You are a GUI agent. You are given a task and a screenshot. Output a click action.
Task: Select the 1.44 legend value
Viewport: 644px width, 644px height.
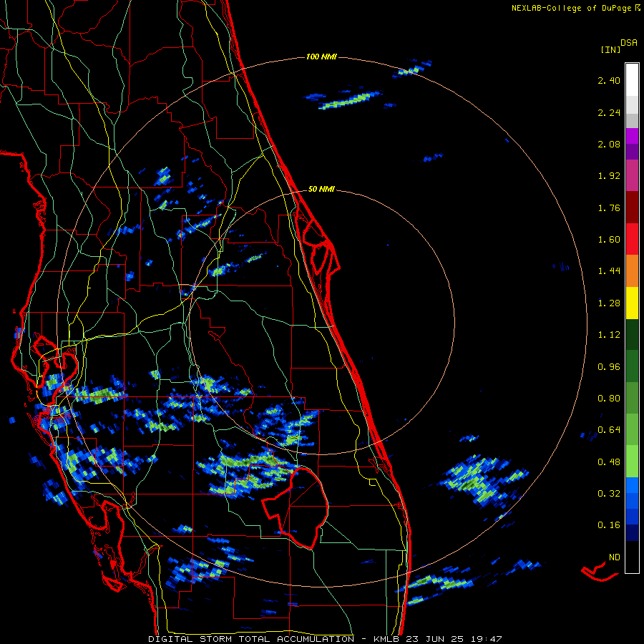pyautogui.click(x=609, y=271)
